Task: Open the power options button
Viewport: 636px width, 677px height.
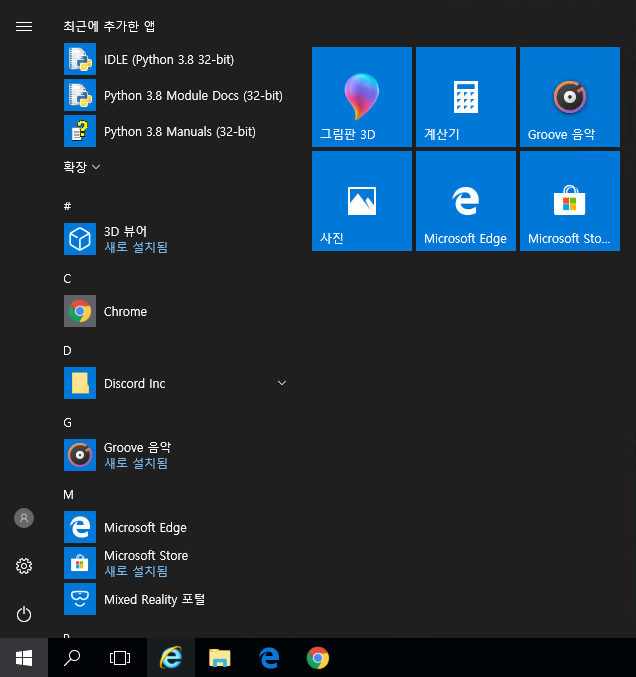Action: point(24,614)
